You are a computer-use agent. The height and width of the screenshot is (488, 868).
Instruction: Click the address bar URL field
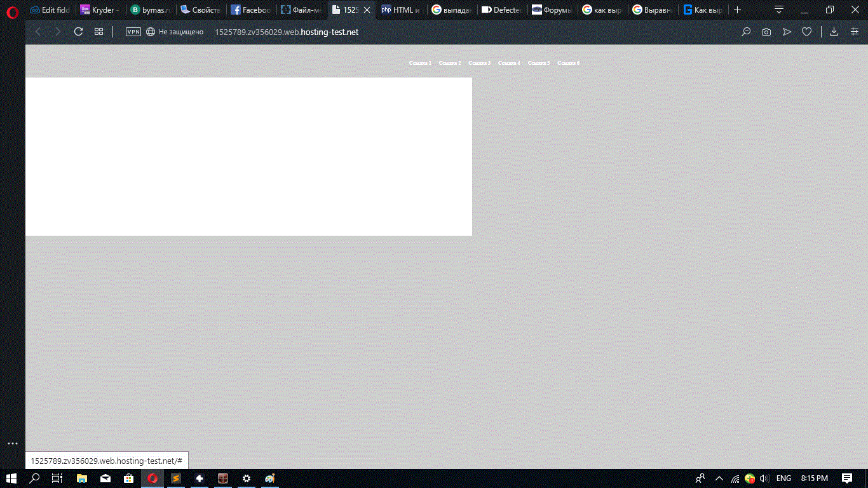click(x=286, y=32)
